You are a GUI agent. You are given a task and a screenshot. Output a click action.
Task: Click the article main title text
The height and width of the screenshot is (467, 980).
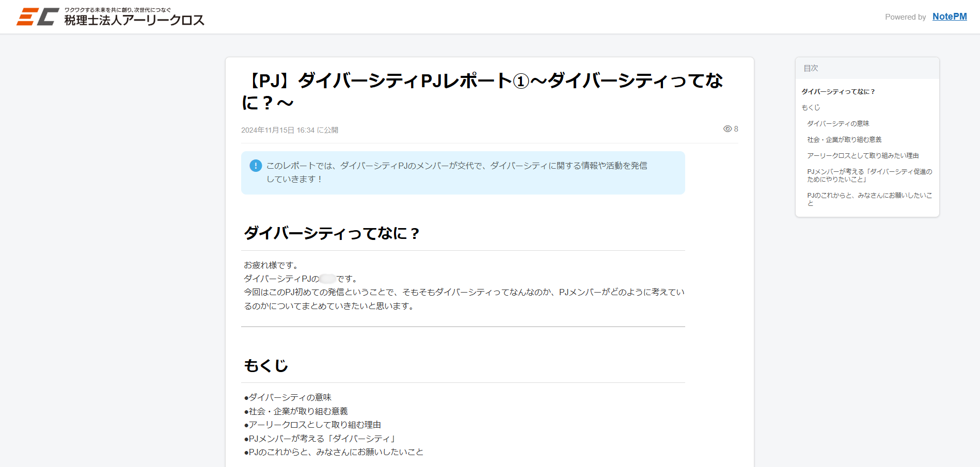pos(482,91)
